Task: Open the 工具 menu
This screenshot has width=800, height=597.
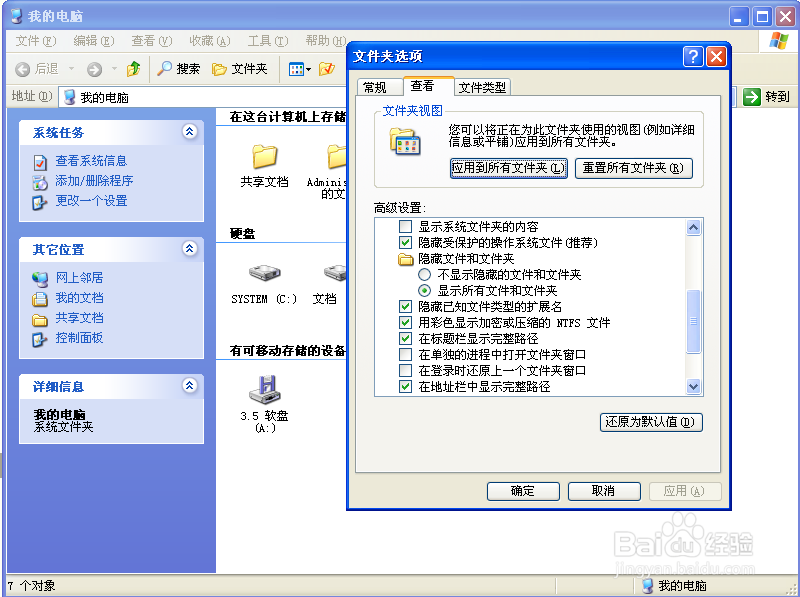Action: (268, 40)
